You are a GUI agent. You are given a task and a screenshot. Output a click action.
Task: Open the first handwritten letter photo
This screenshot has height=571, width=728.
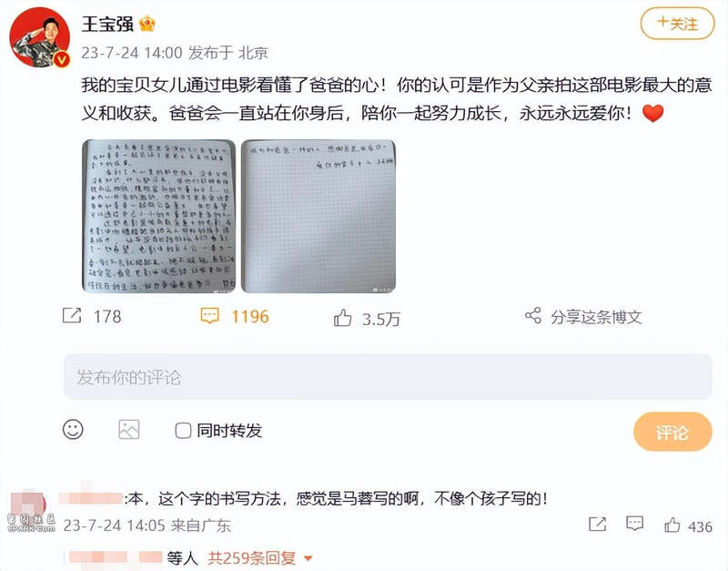158,216
